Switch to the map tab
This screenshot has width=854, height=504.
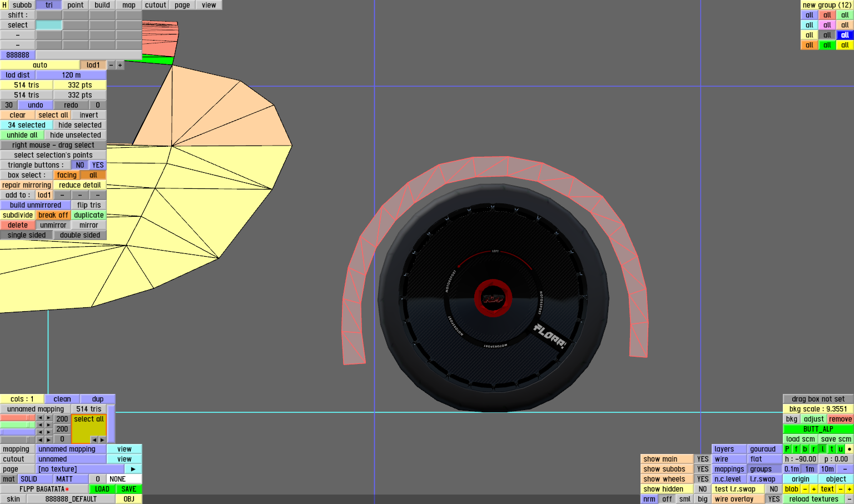129,5
